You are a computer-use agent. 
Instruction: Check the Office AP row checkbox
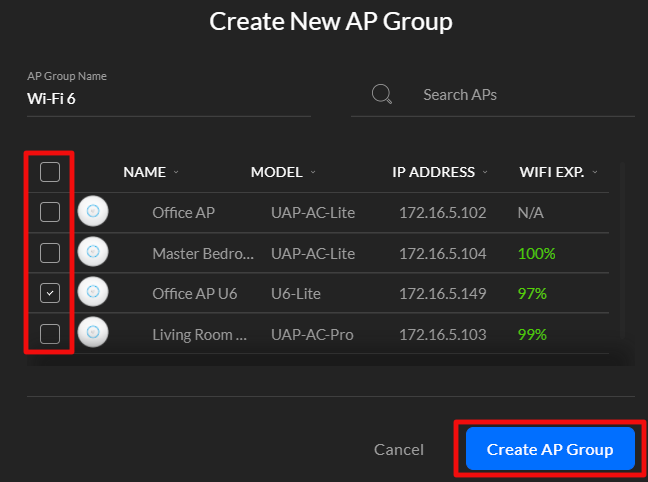pos(50,212)
